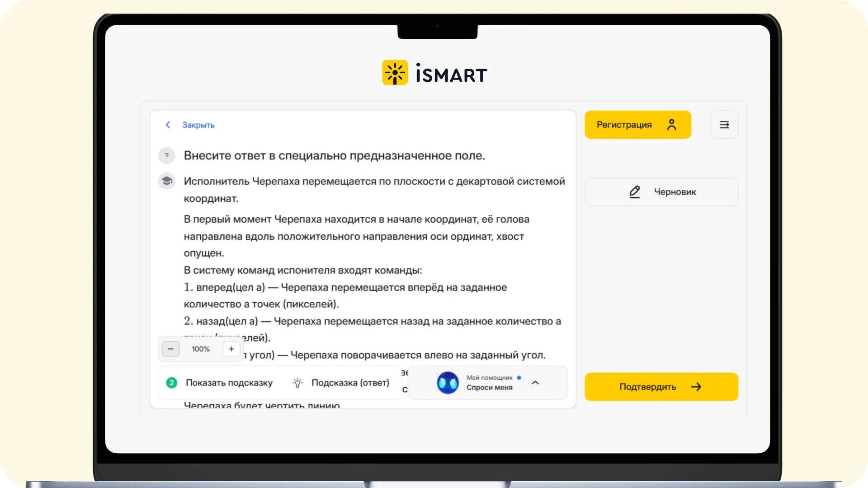Click the line beginning "2. назад(цел a)"
Image resolution: width=868 pixels, height=488 pixels.
pos(373,321)
